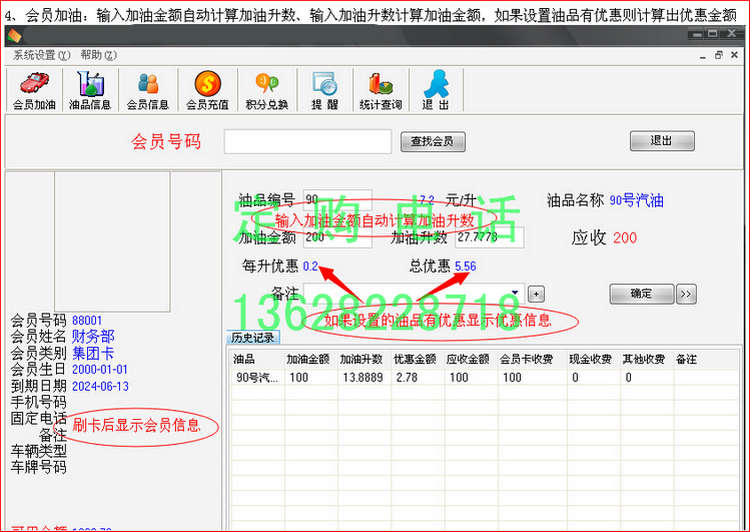Switch to the 历史记录 tab

pyautogui.click(x=252, y=338)
